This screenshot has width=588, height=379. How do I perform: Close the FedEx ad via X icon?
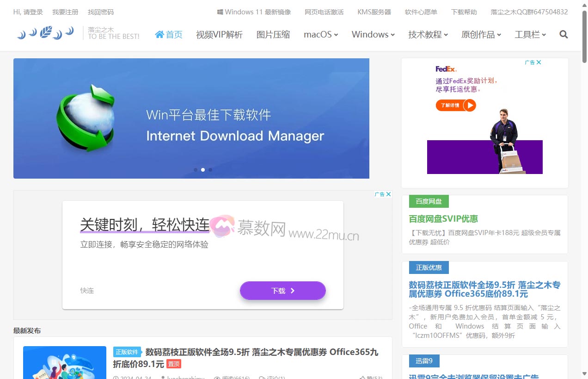point(539,62)
